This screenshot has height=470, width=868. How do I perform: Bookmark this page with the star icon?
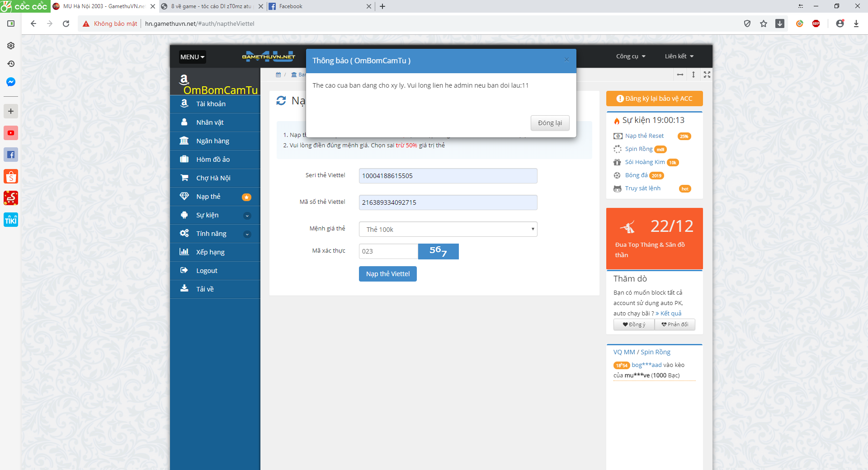[764, 23]
